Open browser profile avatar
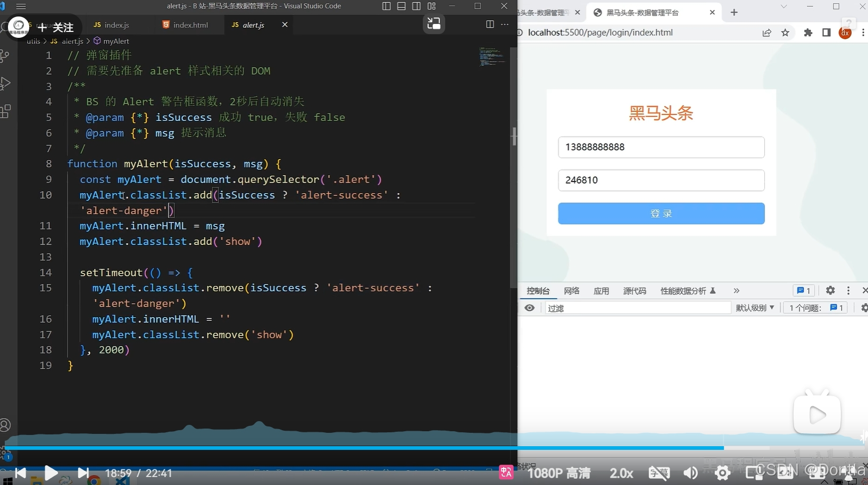 pos(845,32)
